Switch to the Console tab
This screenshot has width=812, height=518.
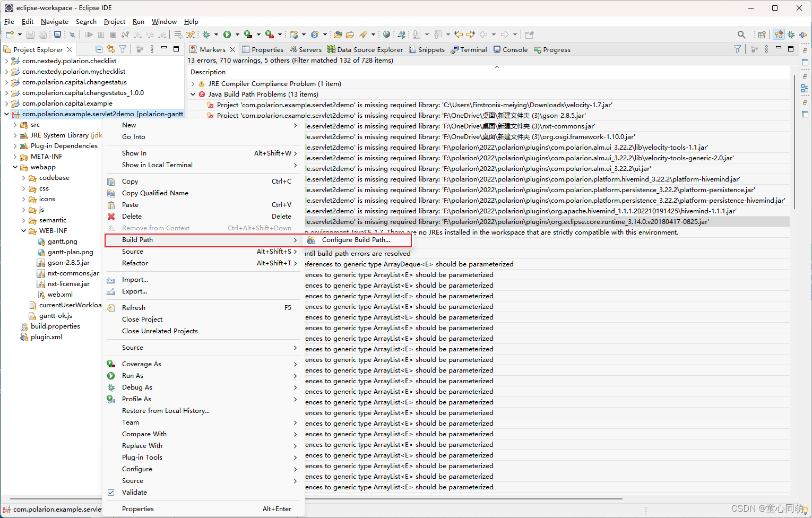click(510, 49)
